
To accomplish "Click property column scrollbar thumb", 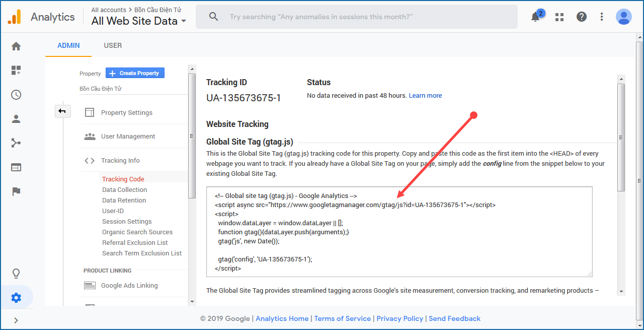I will (192, 136).
